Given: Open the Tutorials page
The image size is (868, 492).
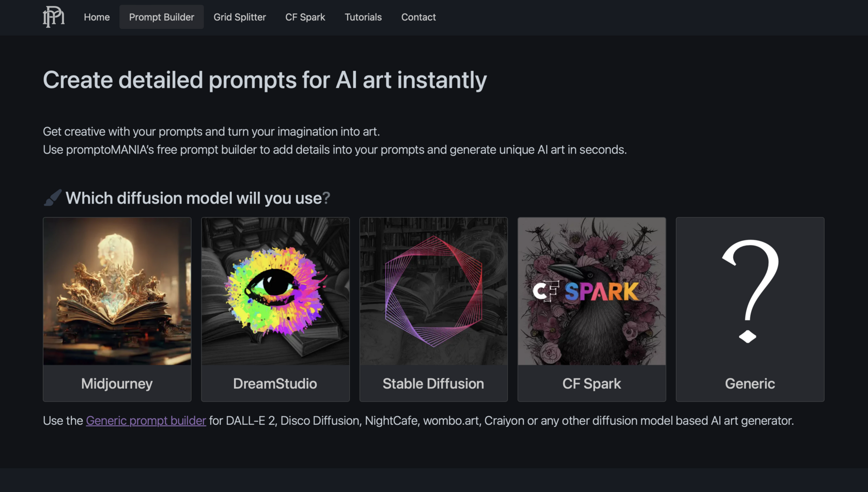Looking at the screenshot, I should (363, 17).
